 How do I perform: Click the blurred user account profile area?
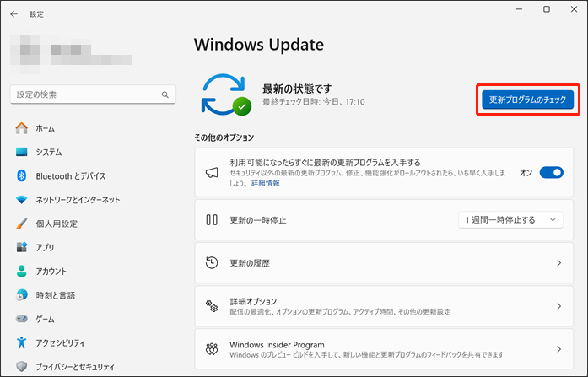71,54
